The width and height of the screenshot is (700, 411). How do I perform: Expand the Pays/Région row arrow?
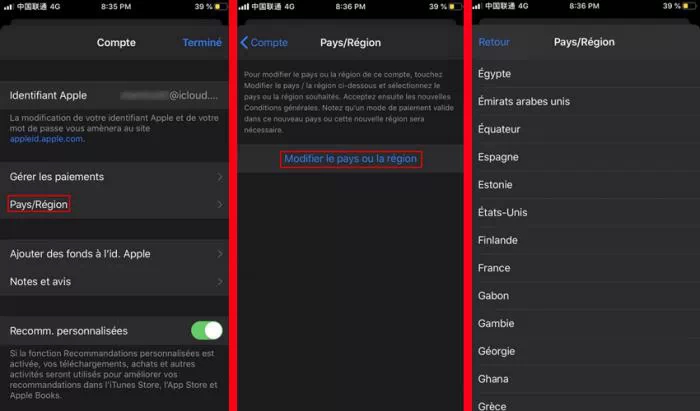220,204
